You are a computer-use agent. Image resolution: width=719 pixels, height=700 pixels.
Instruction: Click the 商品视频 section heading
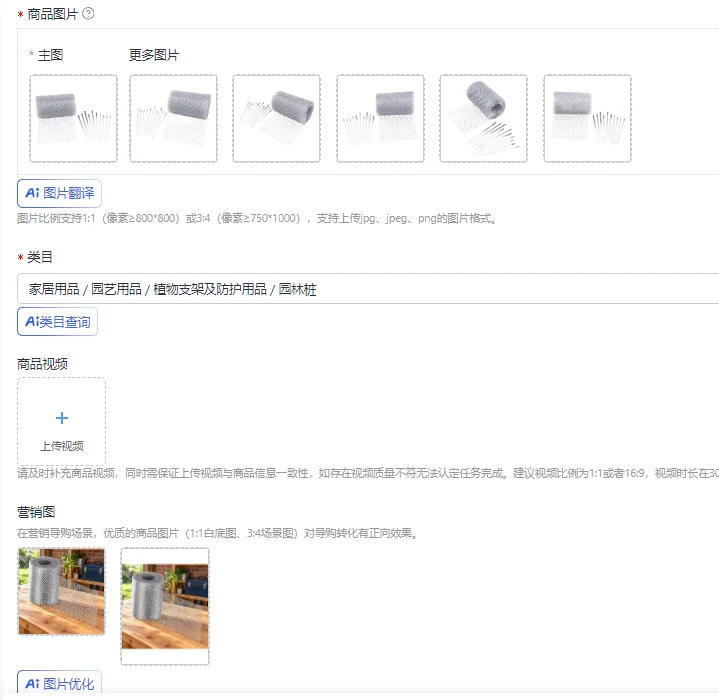(x=42, y=364)
